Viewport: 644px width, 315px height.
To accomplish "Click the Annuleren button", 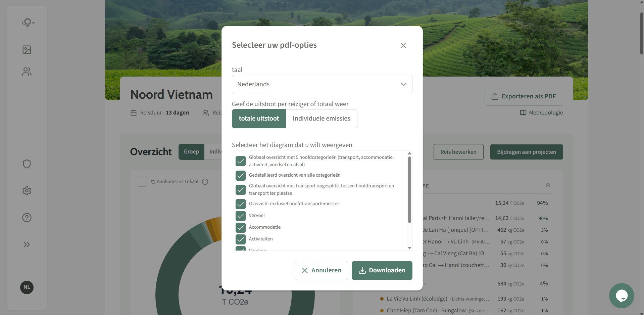I will (321, 270).
